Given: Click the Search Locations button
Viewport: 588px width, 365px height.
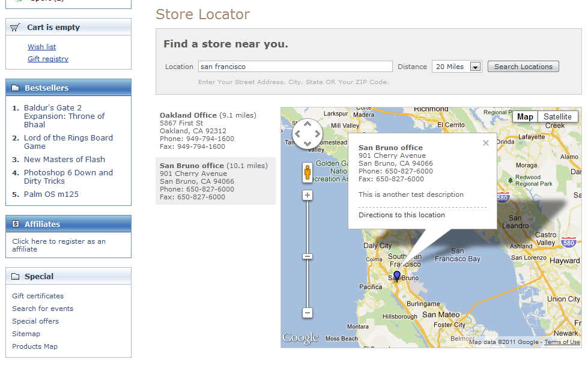Looking at the screenshot, I should (x=523, y=67).
